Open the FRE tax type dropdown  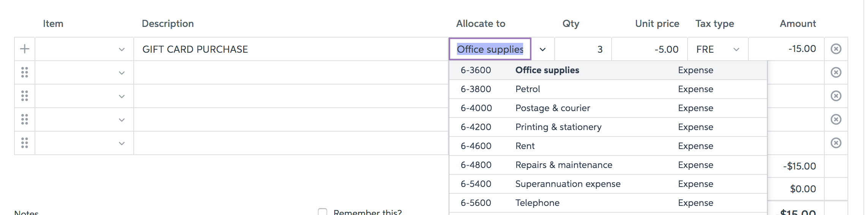coord(736,49)
